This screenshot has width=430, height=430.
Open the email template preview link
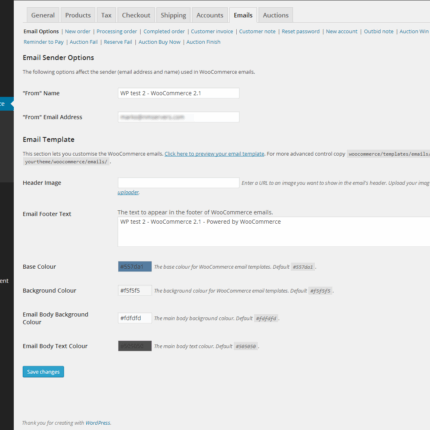coord(214,154)
